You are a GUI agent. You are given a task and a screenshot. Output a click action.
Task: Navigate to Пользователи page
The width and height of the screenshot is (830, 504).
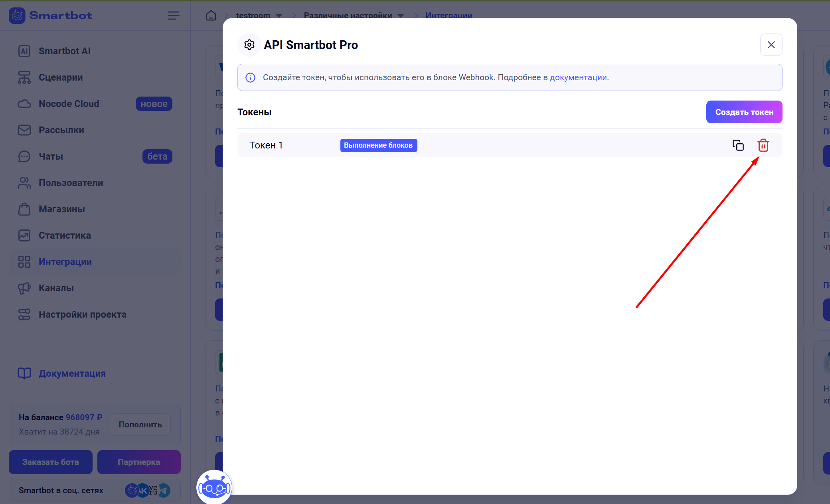71,183
